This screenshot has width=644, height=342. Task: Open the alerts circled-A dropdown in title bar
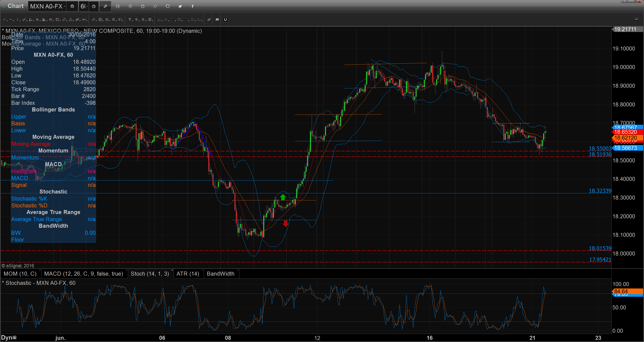[x=143, y=6]
